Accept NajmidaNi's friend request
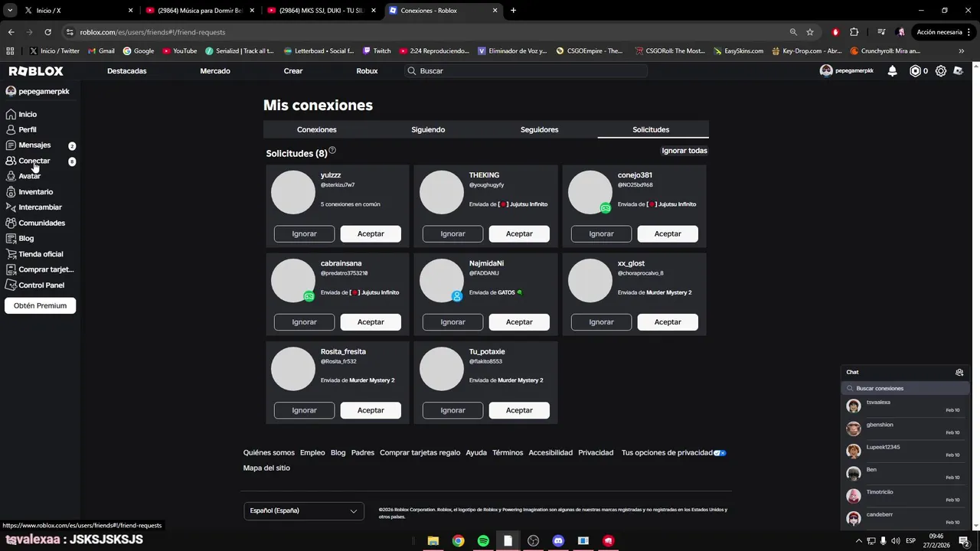This screenshot has width=980, height=551. click(x=519, y=322)
